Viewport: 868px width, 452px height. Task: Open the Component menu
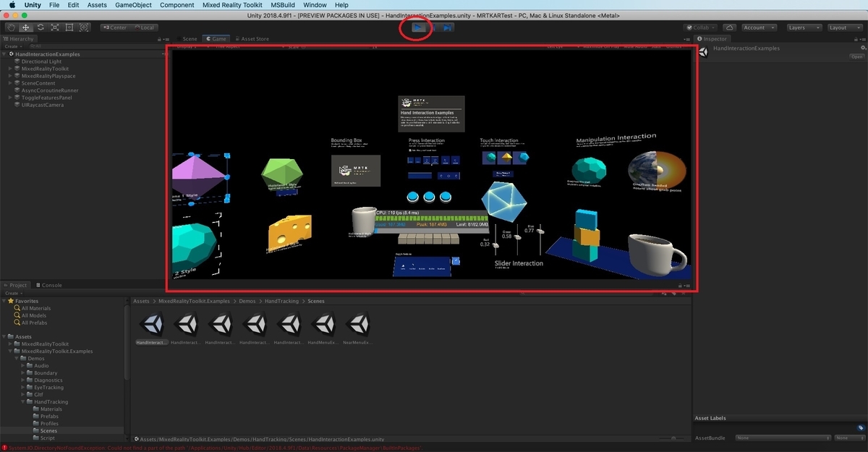click(x=177, y=5)
